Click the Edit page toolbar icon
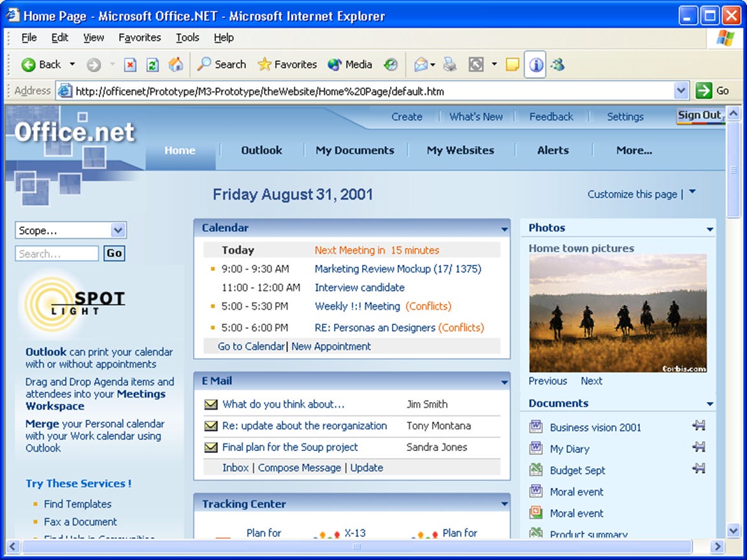The height and width of the screenshot is (560, 747). 476,64
